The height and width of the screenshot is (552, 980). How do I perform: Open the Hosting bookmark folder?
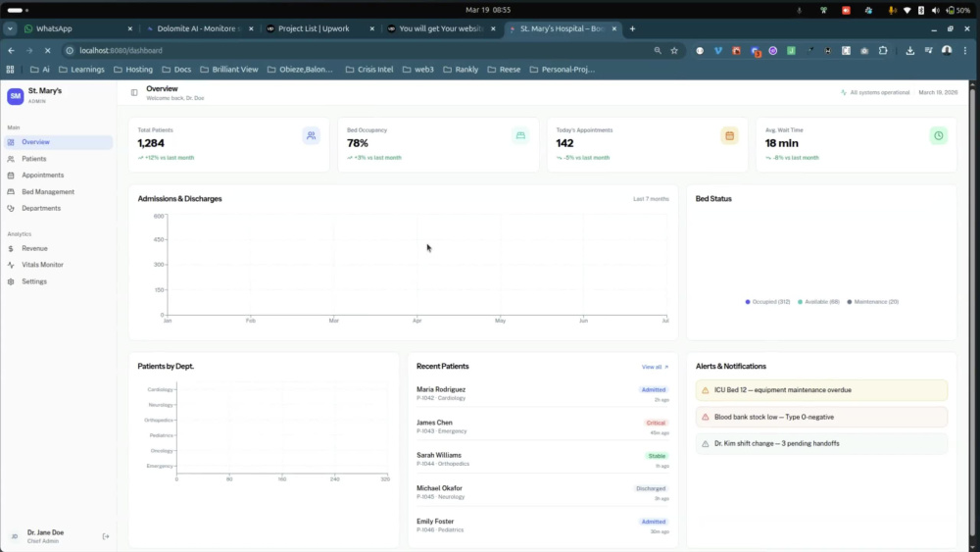click(133, 70)
